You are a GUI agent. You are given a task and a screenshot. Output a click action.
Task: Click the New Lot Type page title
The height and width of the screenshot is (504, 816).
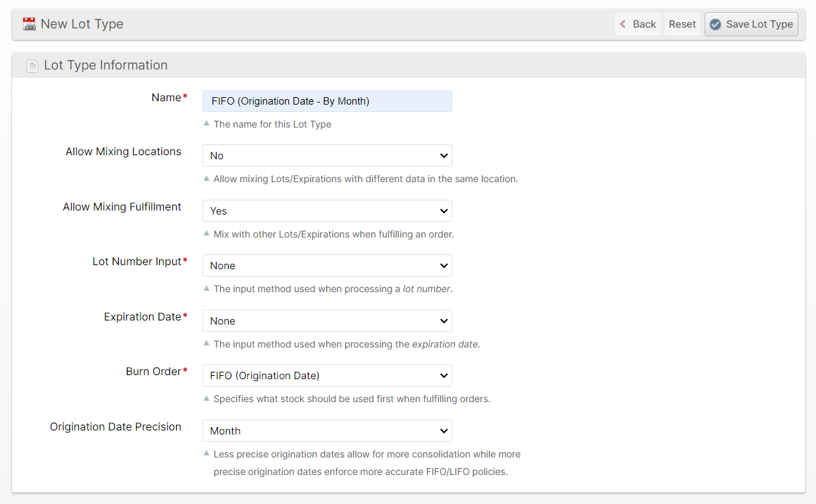click(x=82, y=24)
